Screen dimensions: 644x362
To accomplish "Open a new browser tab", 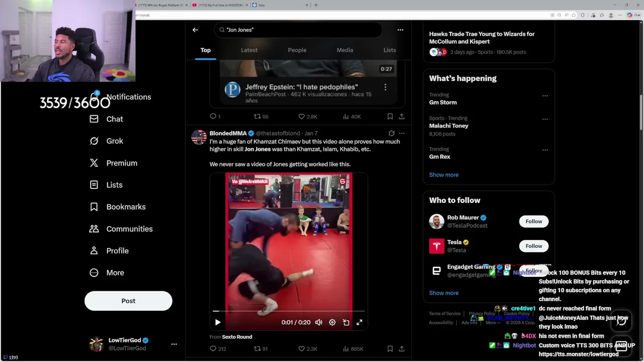I will pos(316,5).
